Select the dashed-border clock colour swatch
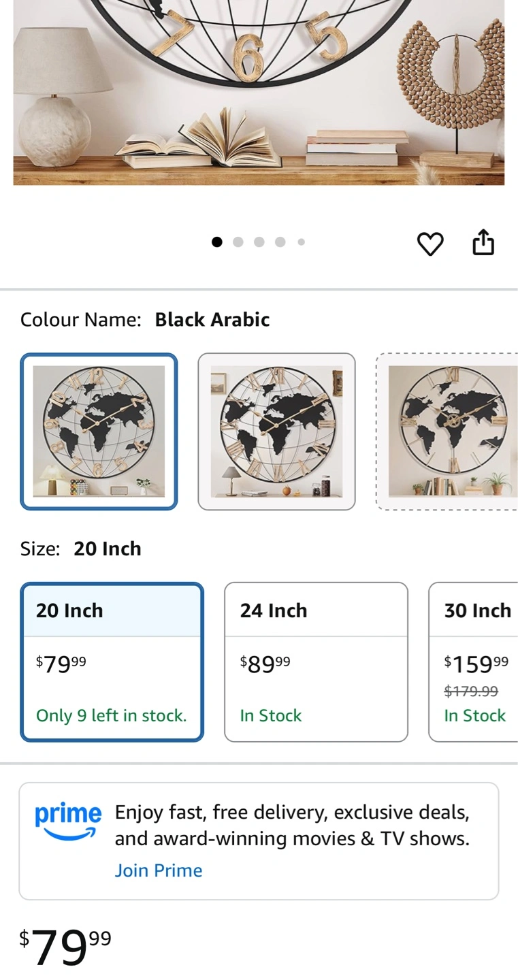Image resolution: width=518 pixels, height=980 pixels. tap(447, 431)
